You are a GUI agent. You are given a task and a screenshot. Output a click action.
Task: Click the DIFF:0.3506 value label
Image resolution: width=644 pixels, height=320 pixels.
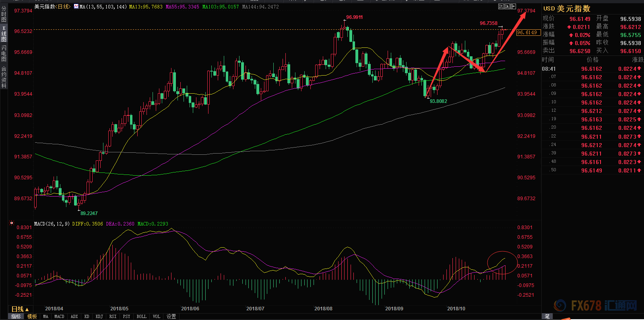click(x=87, y=224)
